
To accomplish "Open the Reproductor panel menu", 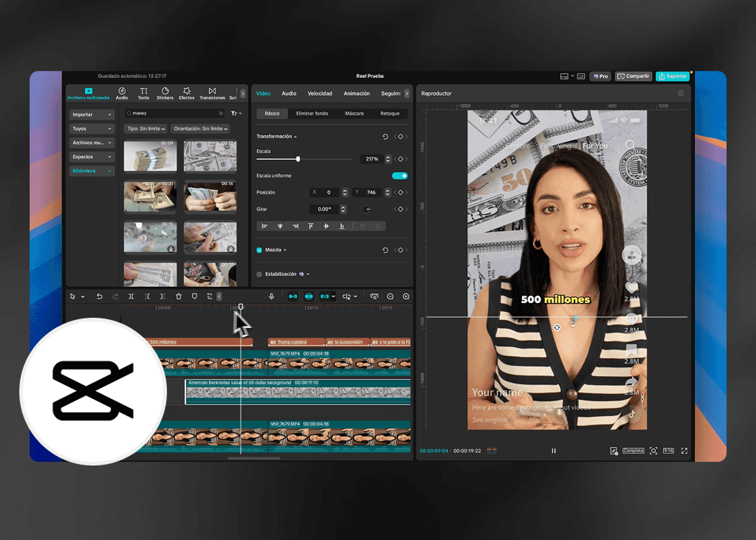I will pos(681,93).
